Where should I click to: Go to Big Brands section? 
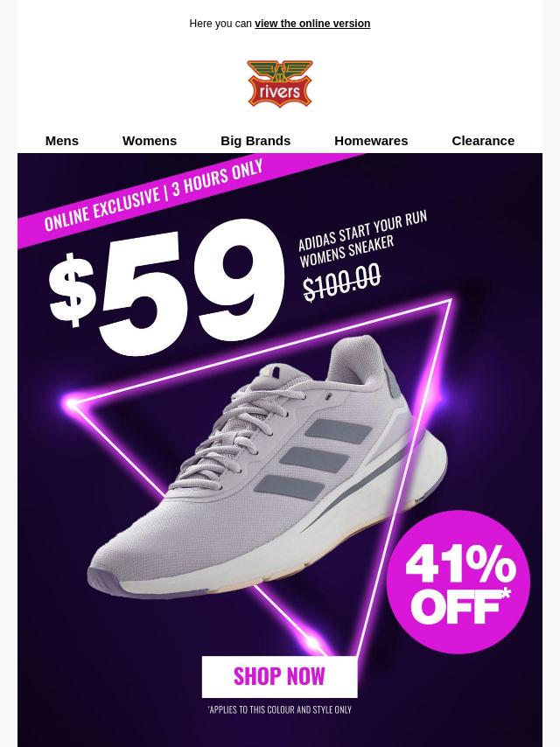(255, 141)
